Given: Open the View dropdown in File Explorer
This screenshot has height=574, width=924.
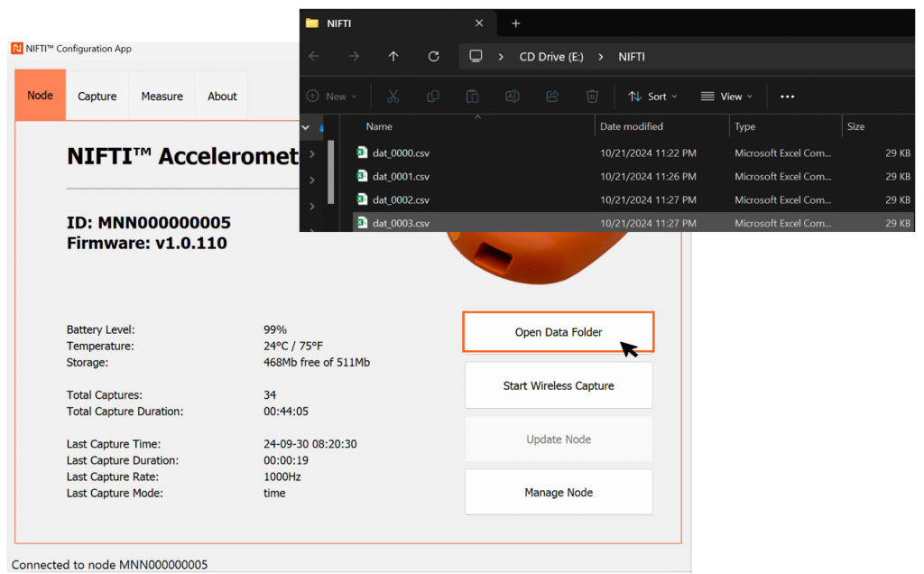Looking at the screenshot, I should [x=726, y=96].
